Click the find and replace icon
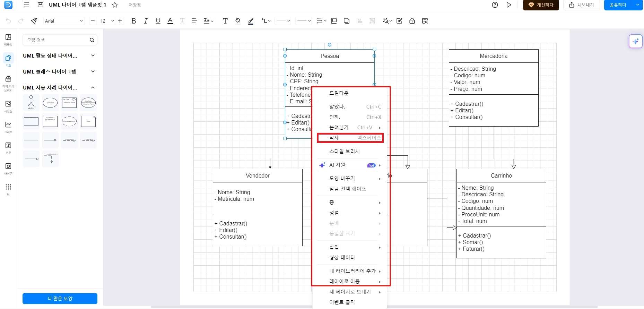The height and width of the screenshot is (309, 644). pyautogui.click(x=425, y=21)
